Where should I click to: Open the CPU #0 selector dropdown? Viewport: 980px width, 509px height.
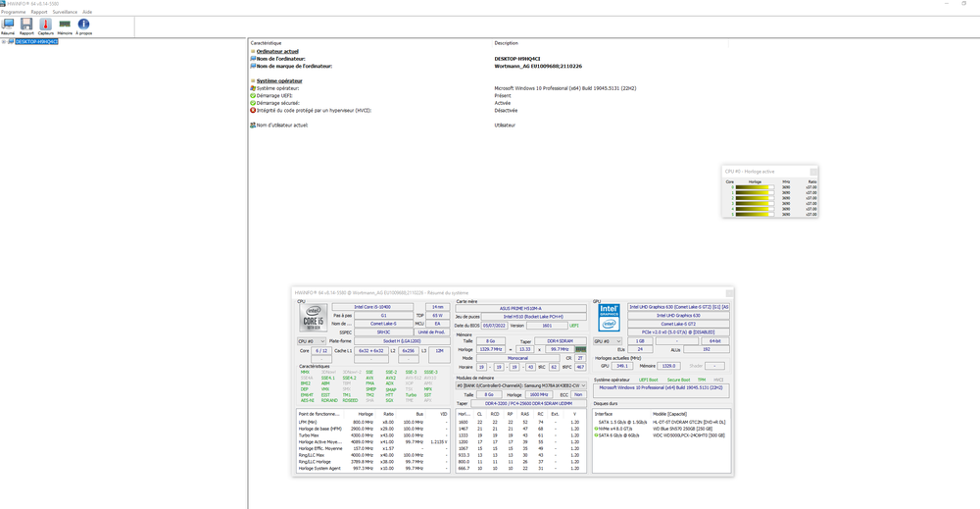(312, 341)
